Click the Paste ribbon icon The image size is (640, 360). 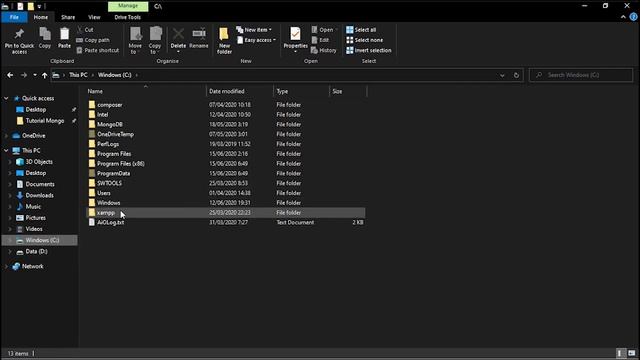(x=64, y=38)
